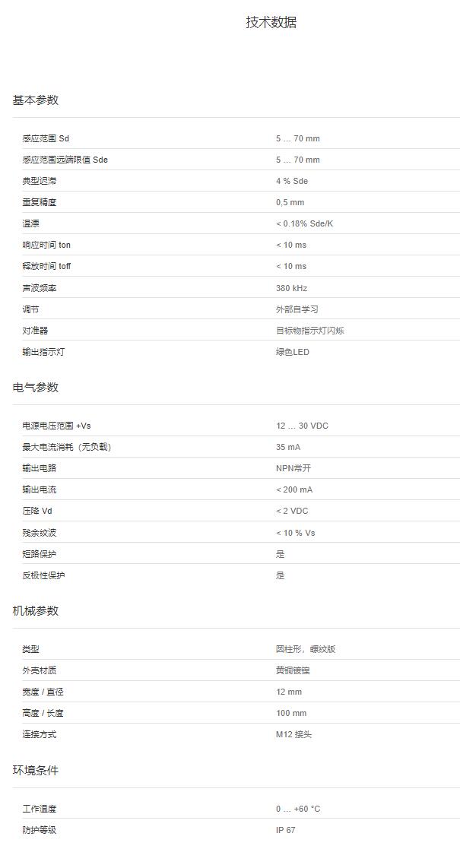Click the 声波频率 value 380 kHz
Viewport: 460px width, 868px height.
291,288
